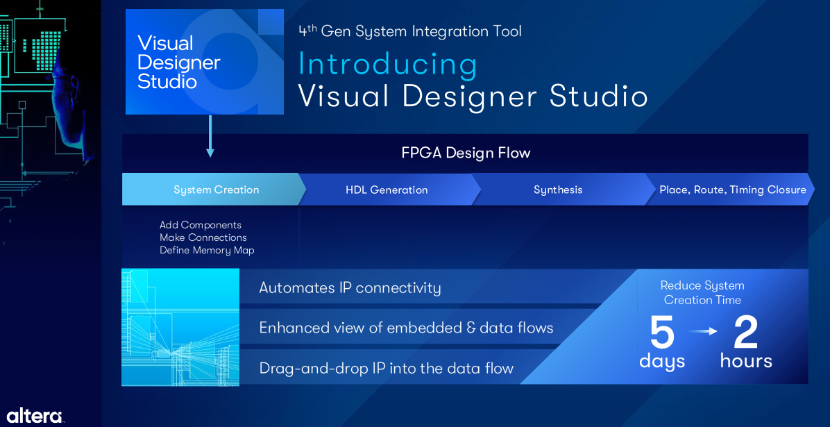The height and width of the screenshot is (428, 830).
Task: Choose the Make Connections item
Action: coord(202,237)
